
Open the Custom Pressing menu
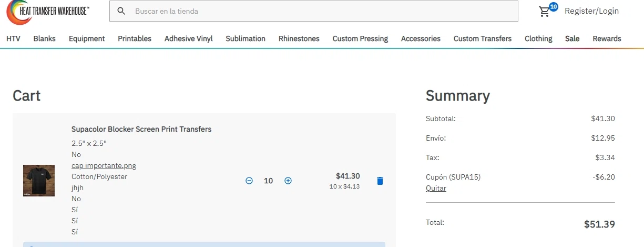click(360, 38)
